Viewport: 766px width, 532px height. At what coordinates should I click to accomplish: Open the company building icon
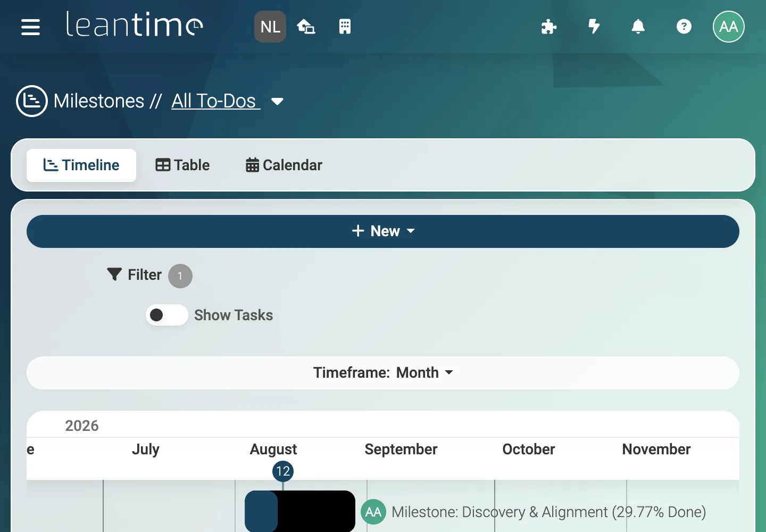345,27
